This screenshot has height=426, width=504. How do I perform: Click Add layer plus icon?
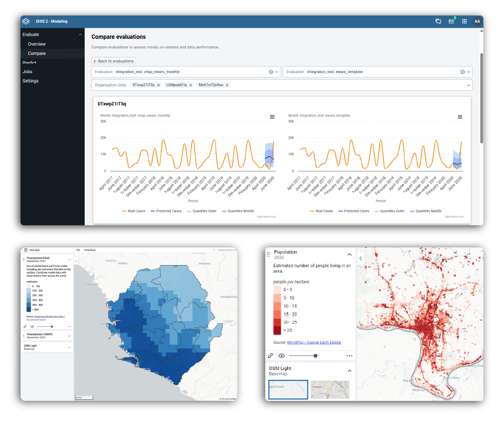point(26,250)
